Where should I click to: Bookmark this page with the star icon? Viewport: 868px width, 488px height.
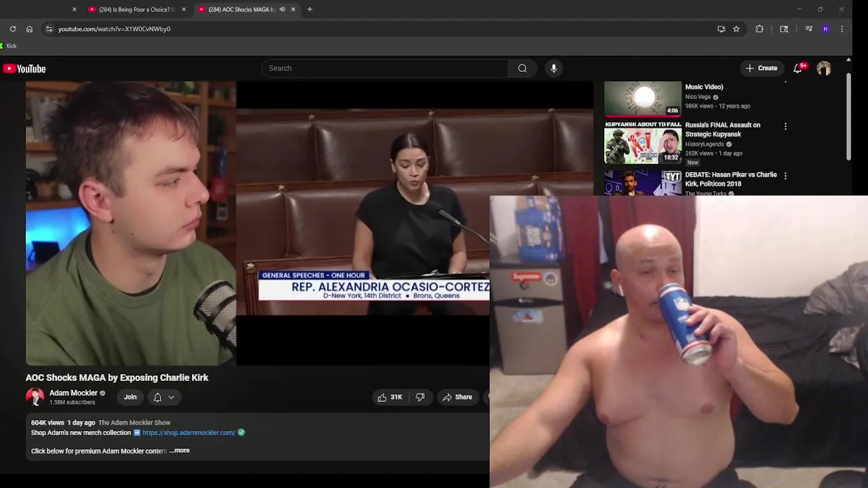[736, 29]
